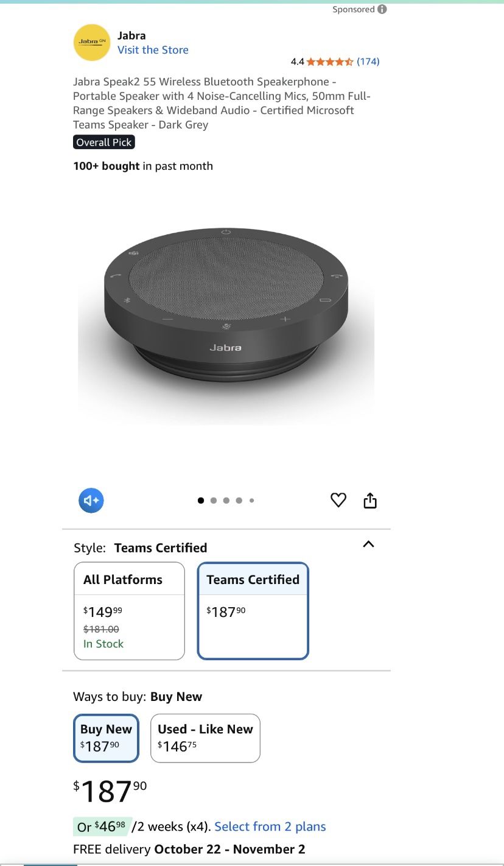Click the blue audio sparkle icon
This screenshot has width=504, height=866.
[x=91, y=501]
